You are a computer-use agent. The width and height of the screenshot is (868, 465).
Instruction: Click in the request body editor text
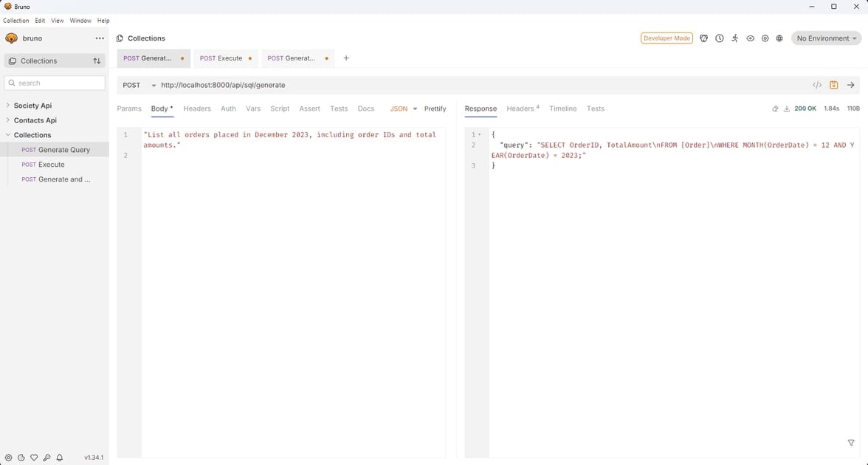click(289, 139)
